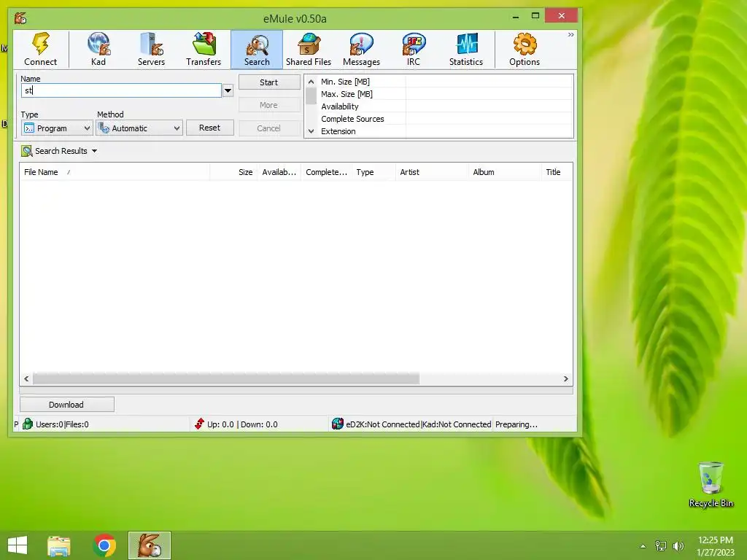The image size is (747, 560).
Task: Open the Options gear
Action: click(524, 50)
